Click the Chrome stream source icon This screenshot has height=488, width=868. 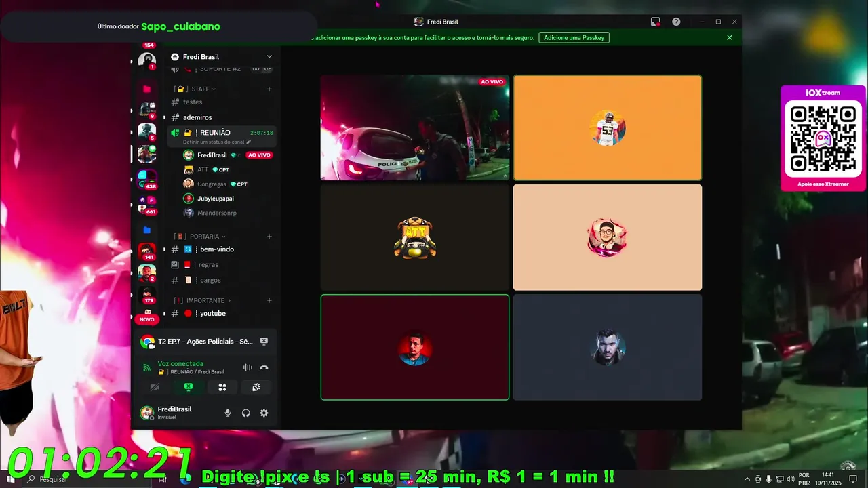pyautogui.click(x=147, y=342)
